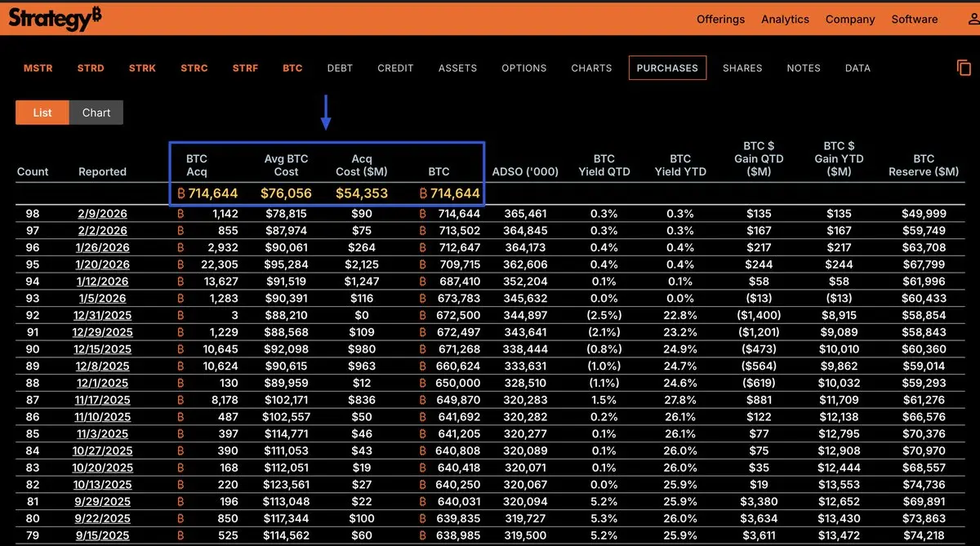Open the Company menu
Viewport: 980px width, 546px height.
pyautogui.click(x=850, y=19)
